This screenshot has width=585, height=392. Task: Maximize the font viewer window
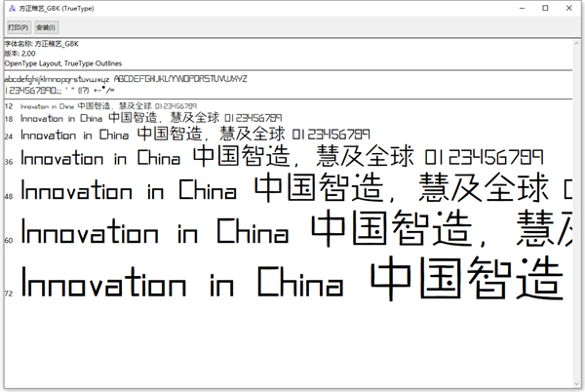click(545, 8)
